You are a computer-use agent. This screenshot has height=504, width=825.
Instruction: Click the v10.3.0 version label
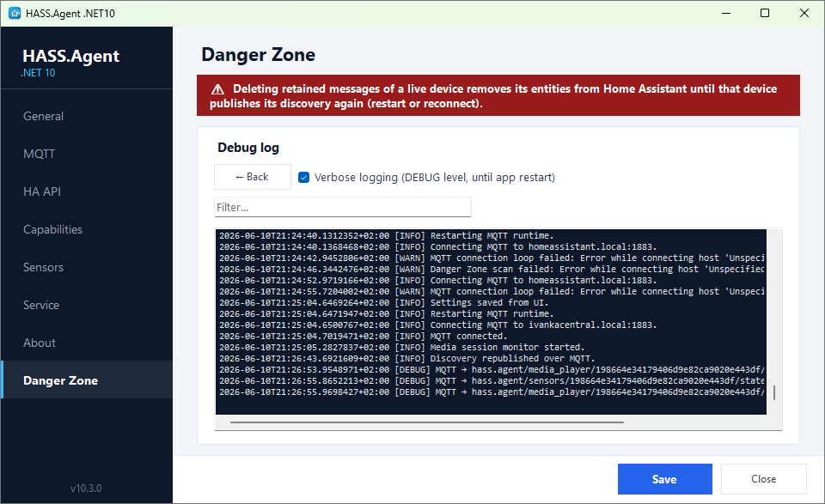tap(86, 489)
